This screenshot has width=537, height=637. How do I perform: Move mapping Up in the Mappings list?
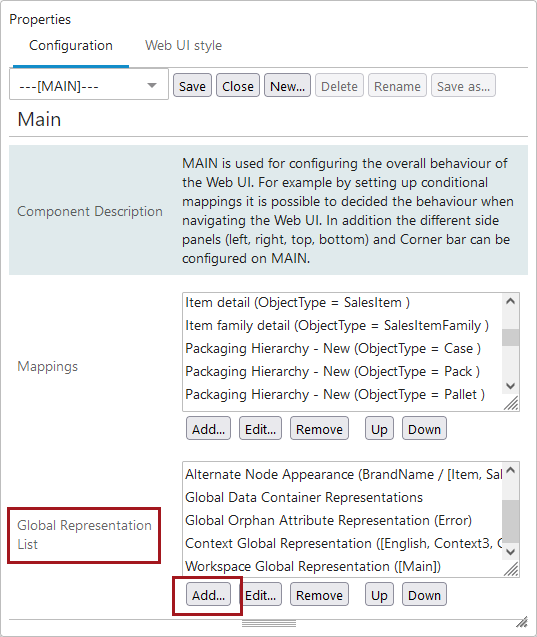coord(379,429)
